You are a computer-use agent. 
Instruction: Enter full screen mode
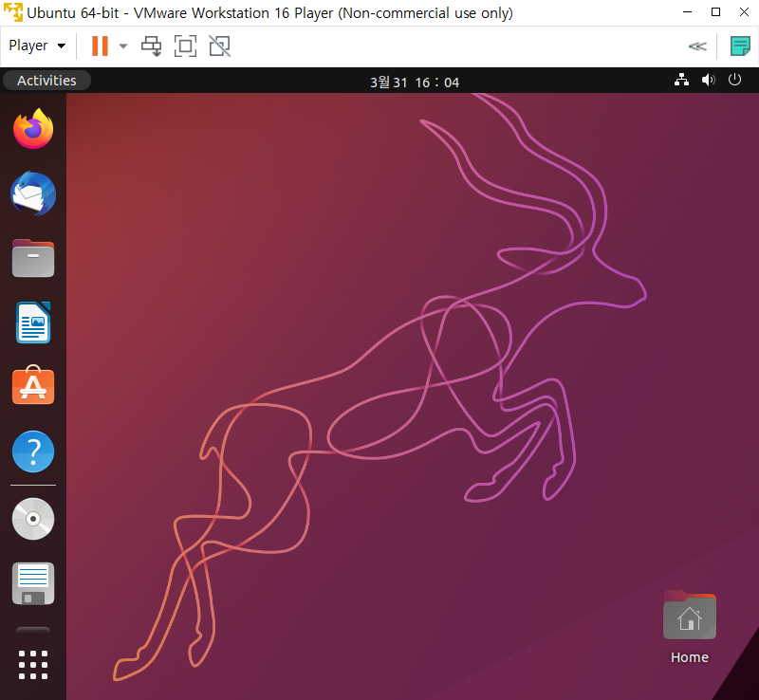[185, 46]
